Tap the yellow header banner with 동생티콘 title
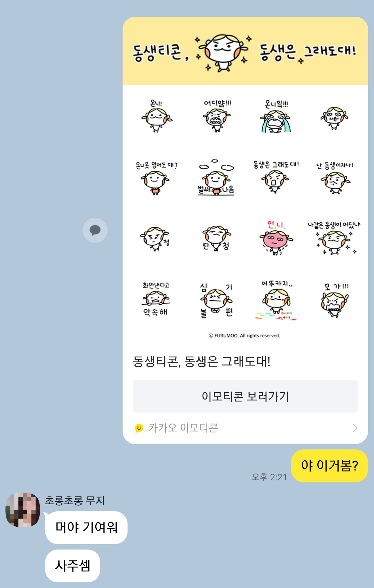Screen dimensions: 374x588 coord(245,51)
